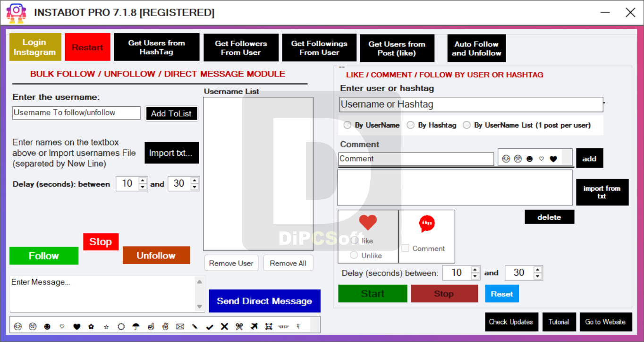Click Remove User below the username list
This screenshot has height=342, width=644.
point(231,263)
